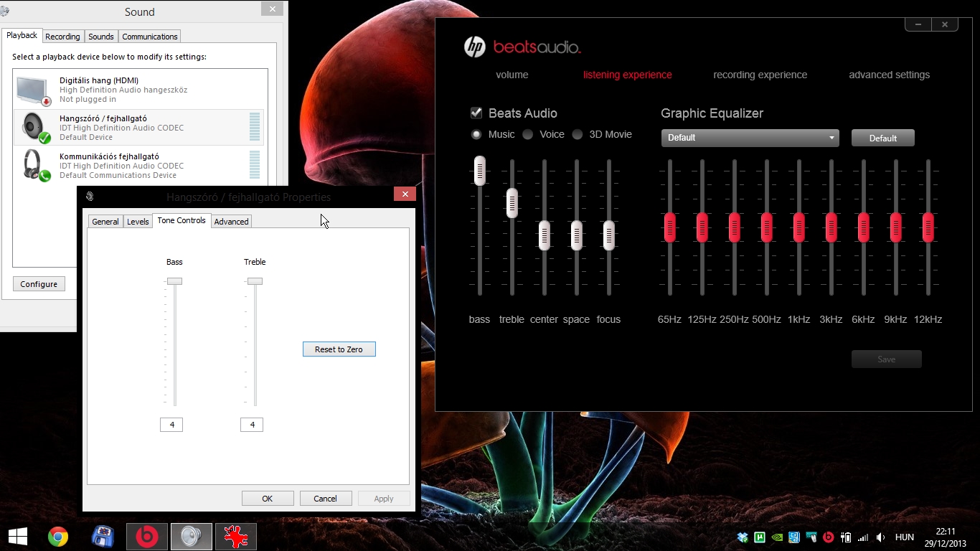Click the red Beats icon in system tray
This screenshot has width=980, height=551.
(x=829, y=537)
